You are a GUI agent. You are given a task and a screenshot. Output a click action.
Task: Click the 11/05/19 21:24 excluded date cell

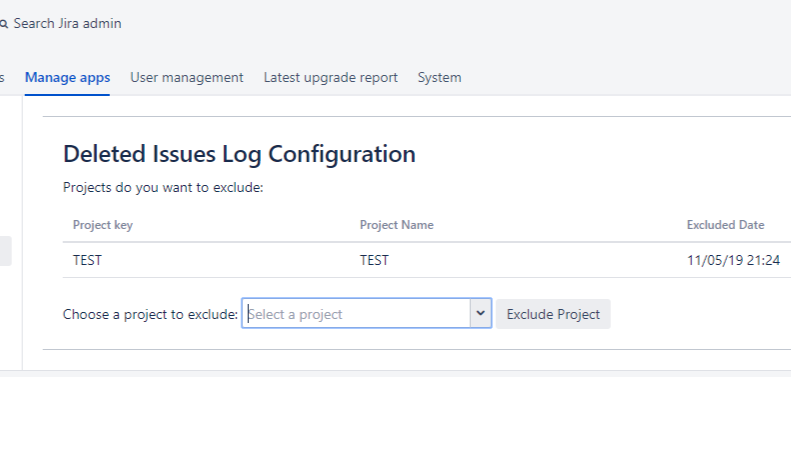coord(733,261)
